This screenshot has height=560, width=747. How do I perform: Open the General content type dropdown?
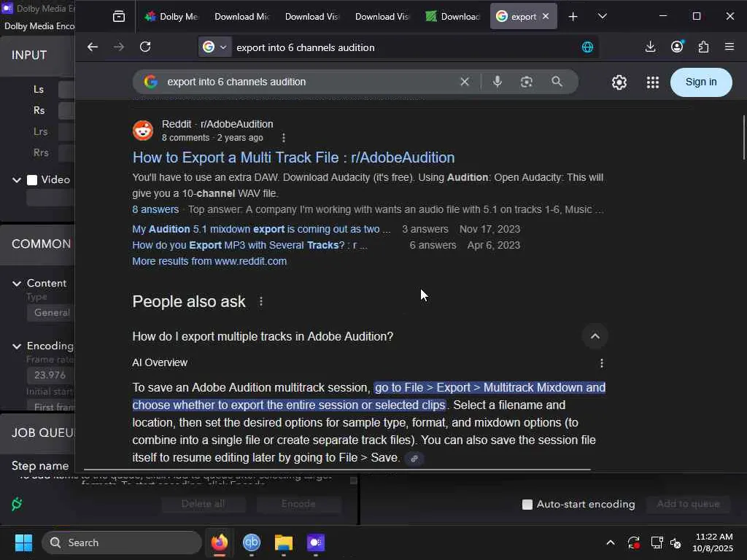[x=51, y=313]
